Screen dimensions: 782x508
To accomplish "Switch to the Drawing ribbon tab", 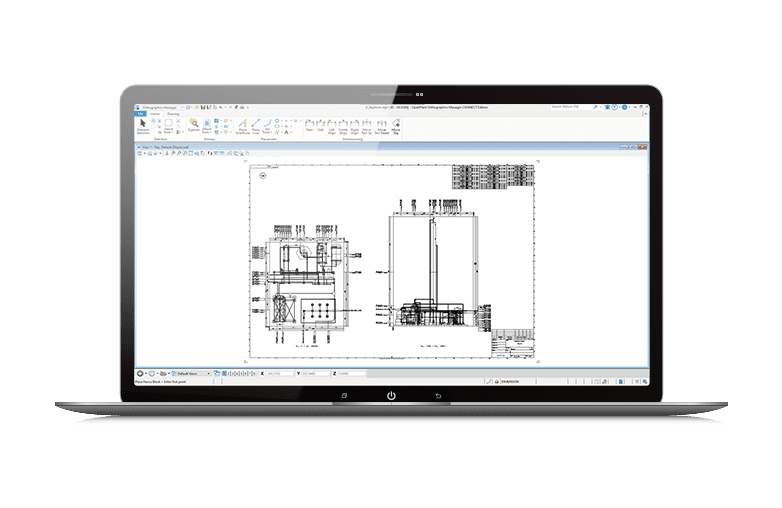I will [x=173, y=113].
